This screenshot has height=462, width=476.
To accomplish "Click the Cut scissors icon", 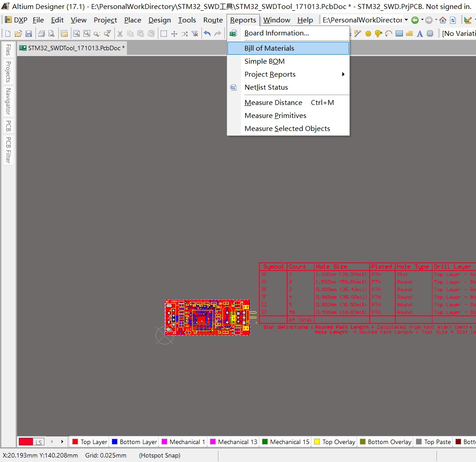I will pyautogui.click(x=120, y=34).
